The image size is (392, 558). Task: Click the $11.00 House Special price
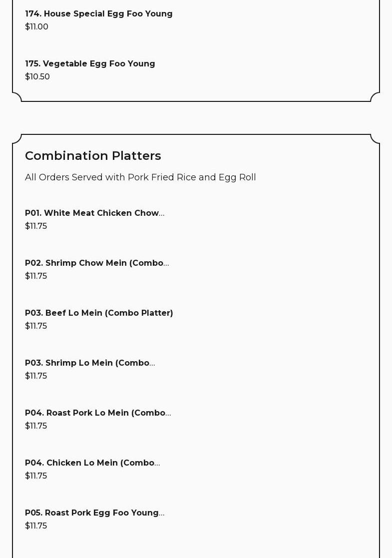coord(36,27)
